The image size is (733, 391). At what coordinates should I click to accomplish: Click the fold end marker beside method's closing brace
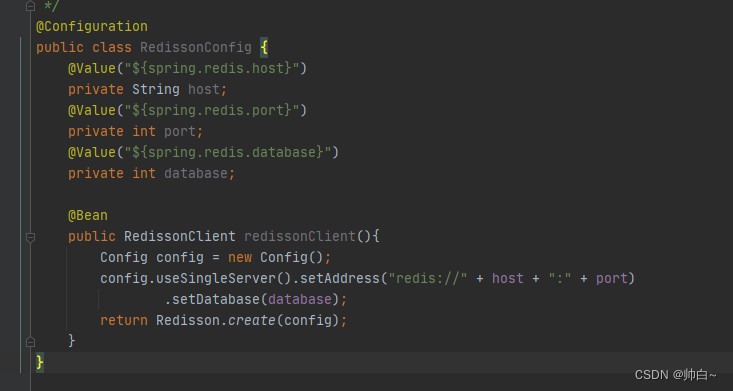[30, 342]
